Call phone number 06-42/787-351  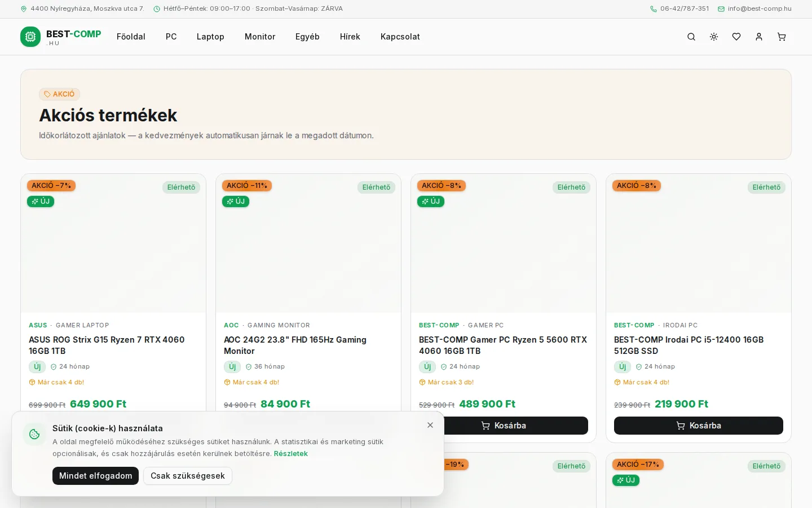pyautogui.click(x=685, y=9)
